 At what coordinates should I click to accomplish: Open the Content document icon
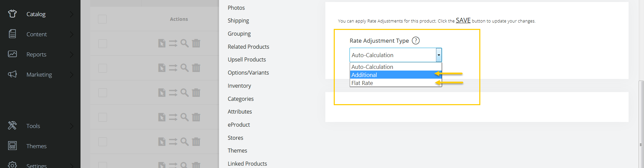coord(12,34)
